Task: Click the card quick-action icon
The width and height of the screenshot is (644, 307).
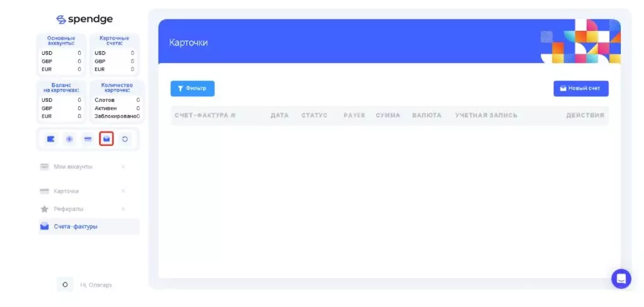Action: coord(88,139)
